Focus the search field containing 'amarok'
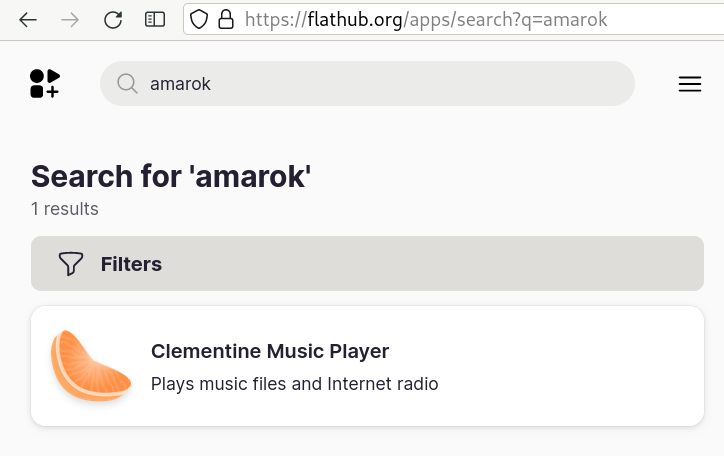This screenshot has width=724, height=456. click(x=367, y=84)
